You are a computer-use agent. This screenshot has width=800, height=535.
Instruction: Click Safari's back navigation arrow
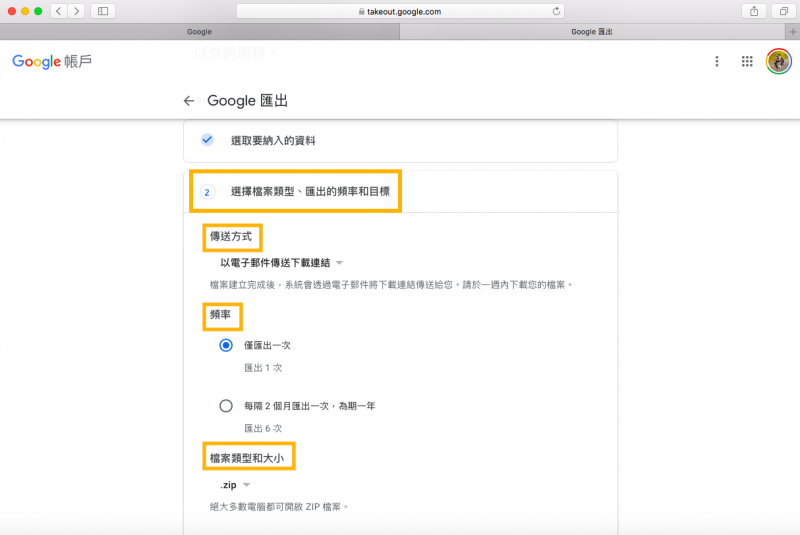(x=59, y=11)
